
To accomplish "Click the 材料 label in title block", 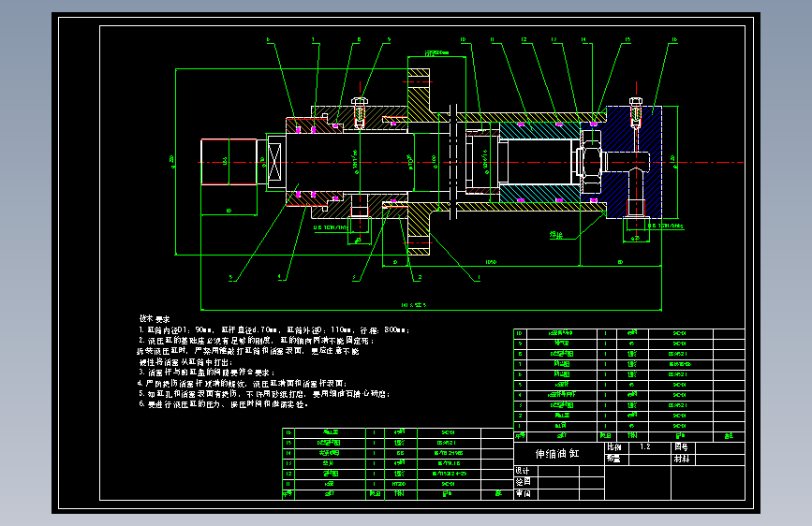I will click(x=682, y=459).
